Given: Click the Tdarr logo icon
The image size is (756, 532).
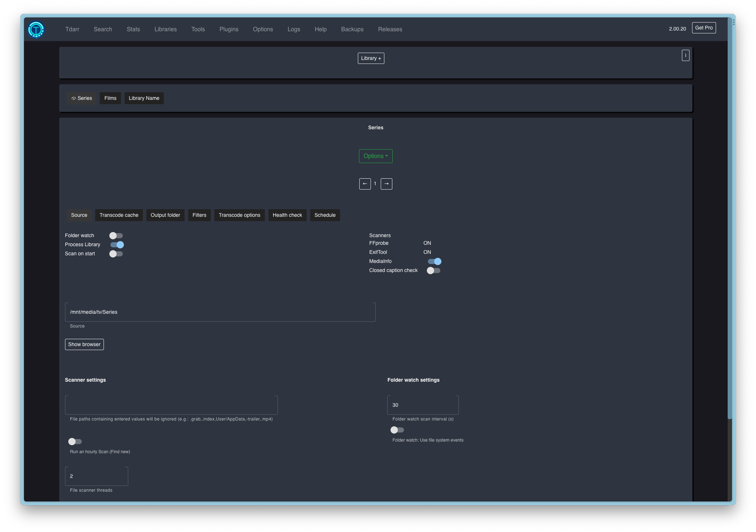Looking at the screenshot, I should tap(36, 29).
